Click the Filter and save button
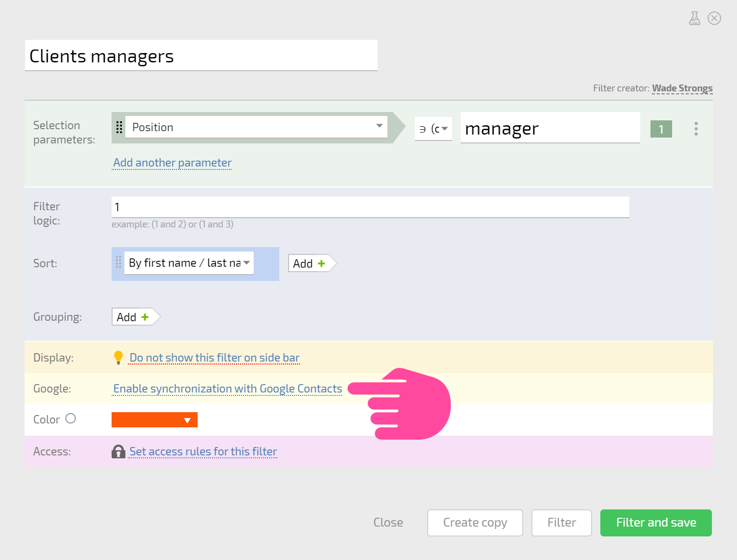This screenshot has width=737, height=560. point(656,523)
